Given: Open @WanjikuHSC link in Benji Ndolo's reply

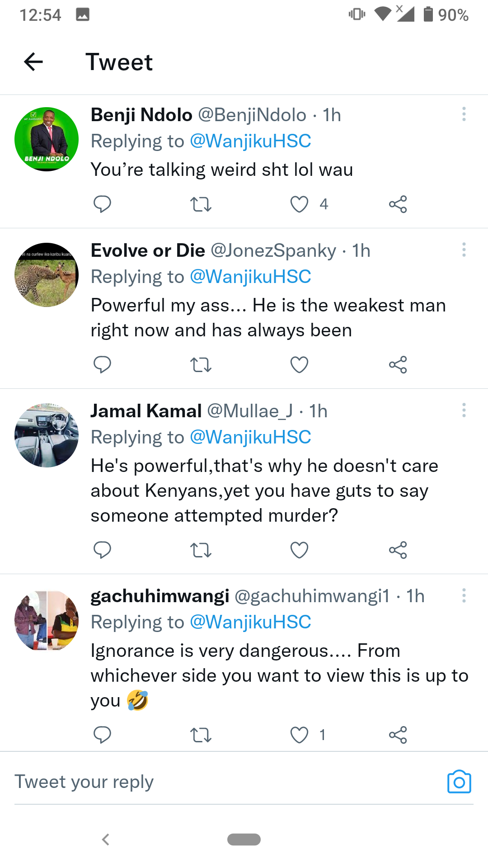Looking at the screenshot, I should (x=250, y=141).
